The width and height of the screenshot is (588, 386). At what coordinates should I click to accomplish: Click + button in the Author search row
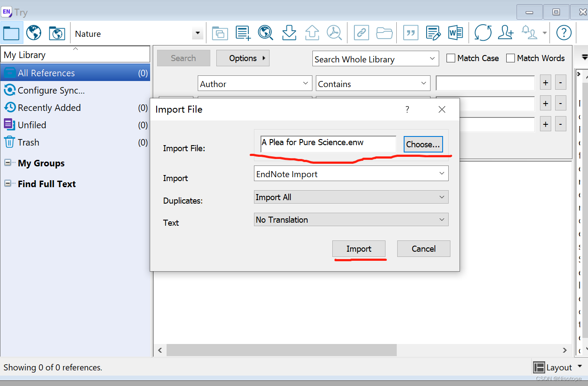(546, 82)
